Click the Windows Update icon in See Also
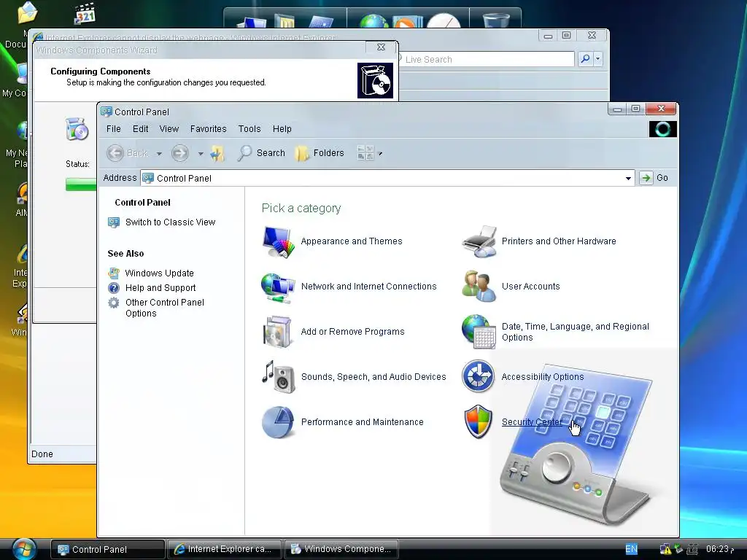Screen dimensions: 747x560 pyautogui.click(x=114, y=273)
